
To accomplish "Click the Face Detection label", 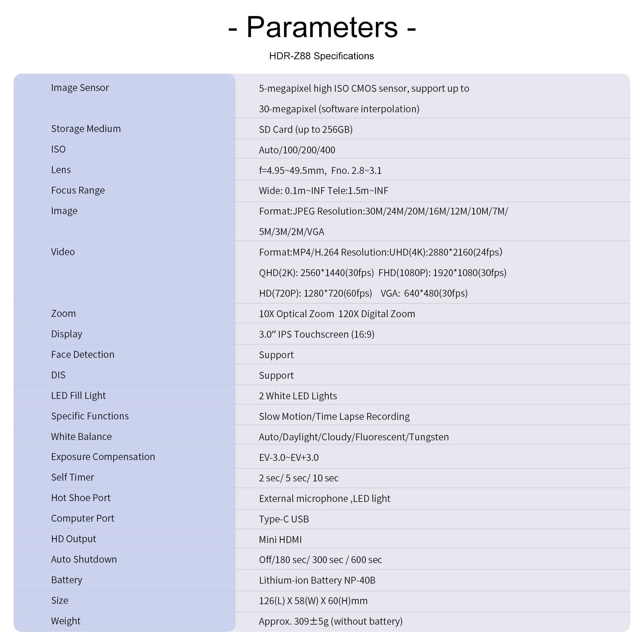I will point(83,355).
